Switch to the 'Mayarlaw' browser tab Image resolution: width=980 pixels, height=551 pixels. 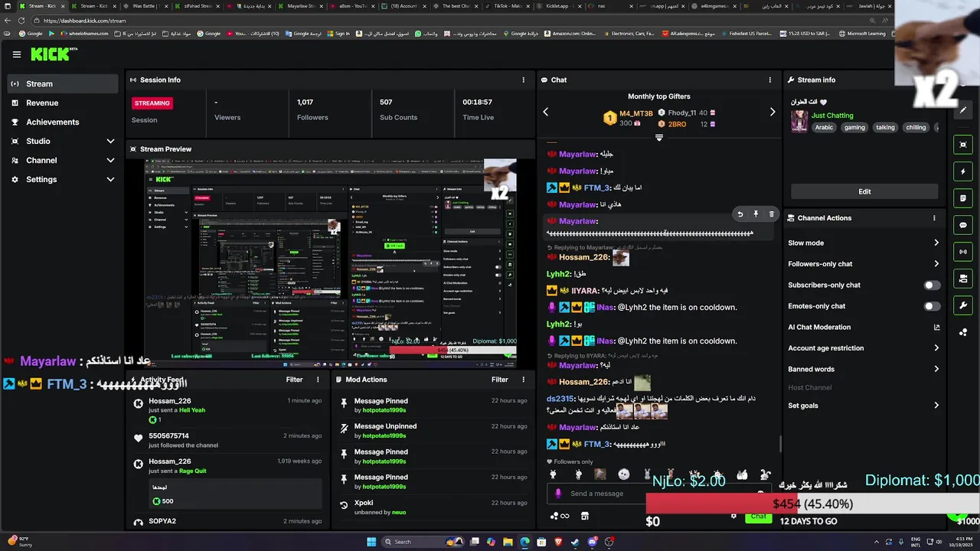point(301,6)
